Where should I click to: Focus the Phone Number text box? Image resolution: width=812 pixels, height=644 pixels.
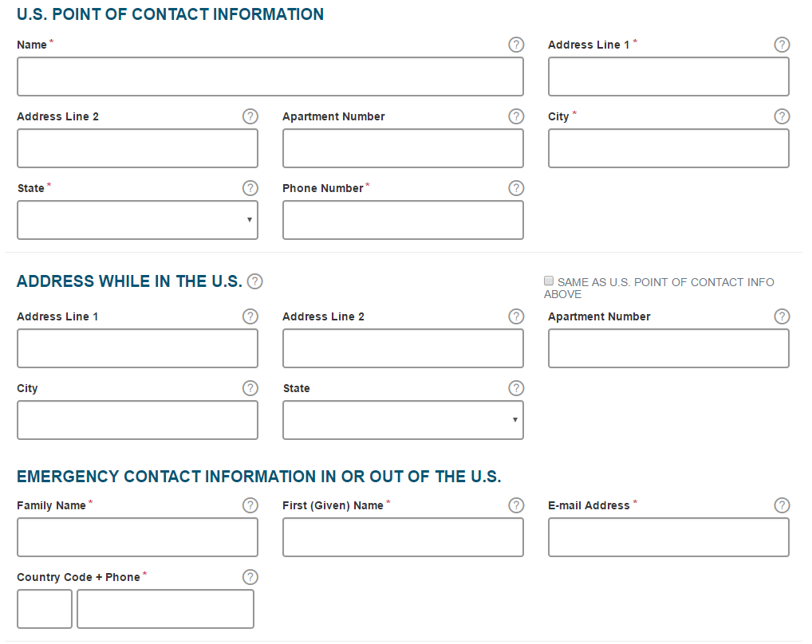pyautogui.click(x=403, y=220)
